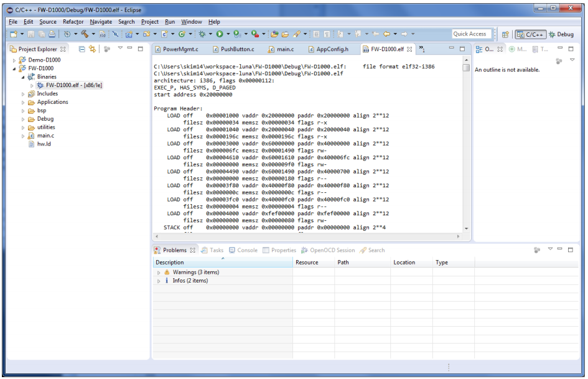Viewport: 588px width, 379px height.
Task: Collapse the Binaries node
Action: [23, 77]
